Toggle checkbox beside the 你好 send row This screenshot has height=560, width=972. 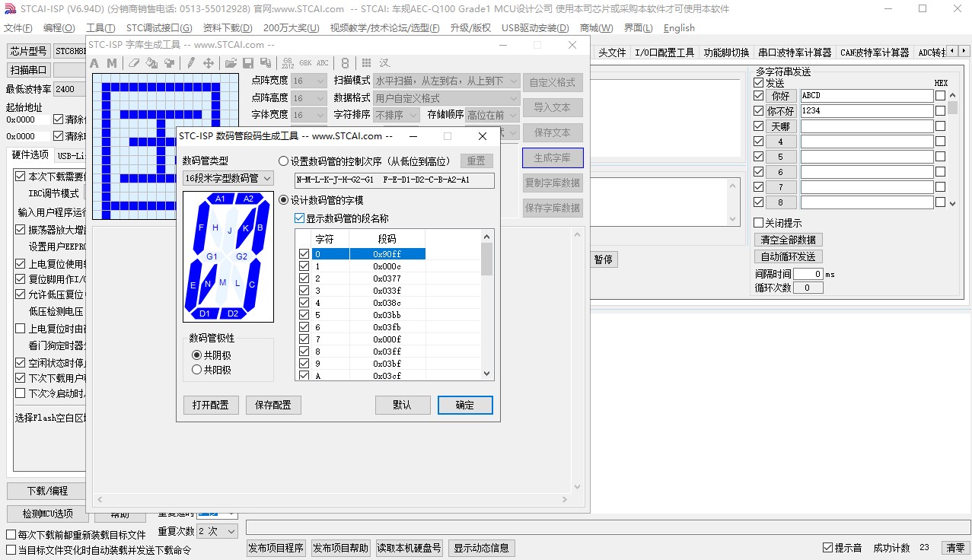point(758,96)
